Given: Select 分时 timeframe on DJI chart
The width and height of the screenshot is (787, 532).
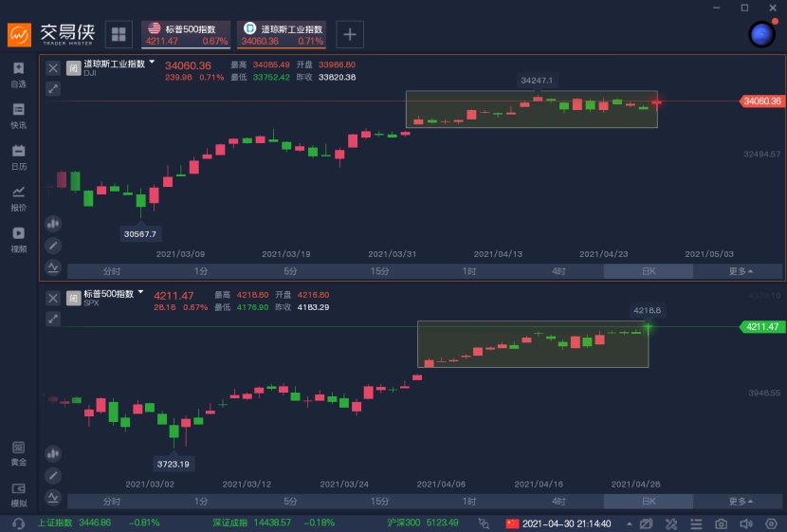Looking at the screenshot, I should coord(112,271).
